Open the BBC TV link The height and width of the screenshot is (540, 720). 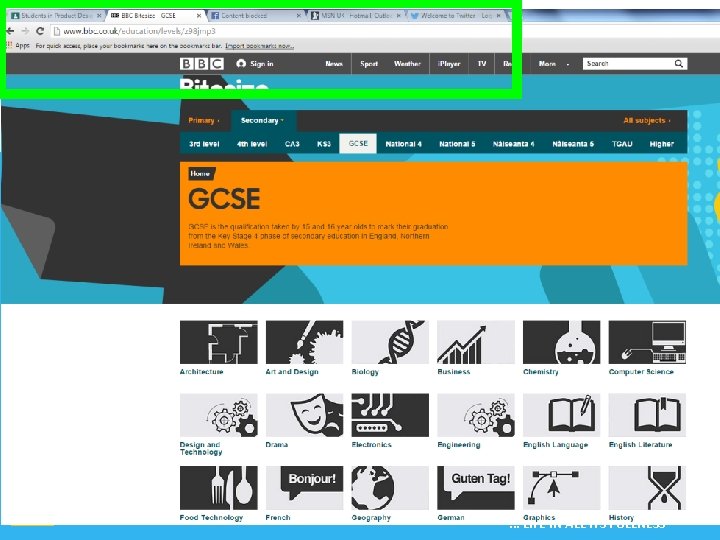coord(482,64)
